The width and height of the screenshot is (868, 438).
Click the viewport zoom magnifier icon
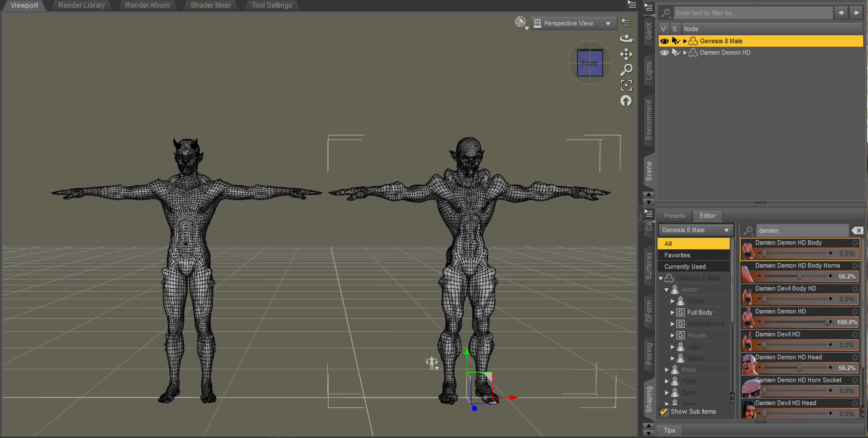[x=626, y=70]
